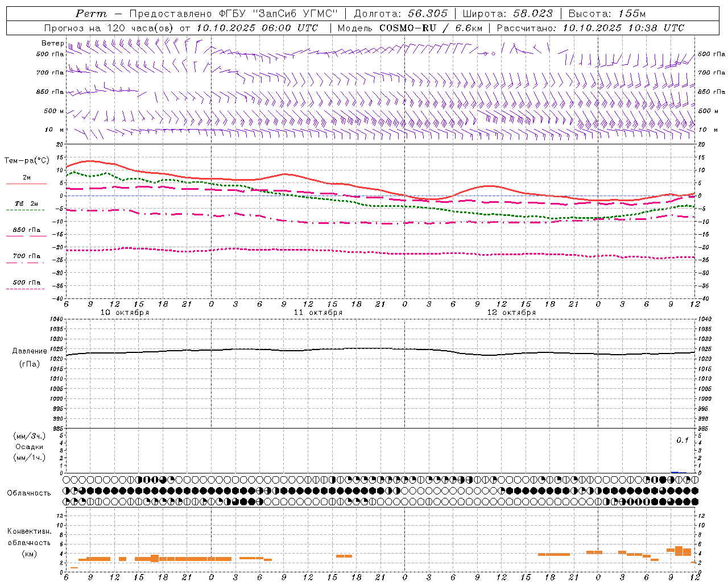Click the dotted line sample under "500 гПа" in the temperature legend
The height and width of the screenshot is (582, 728).
[x=25, y=289]
